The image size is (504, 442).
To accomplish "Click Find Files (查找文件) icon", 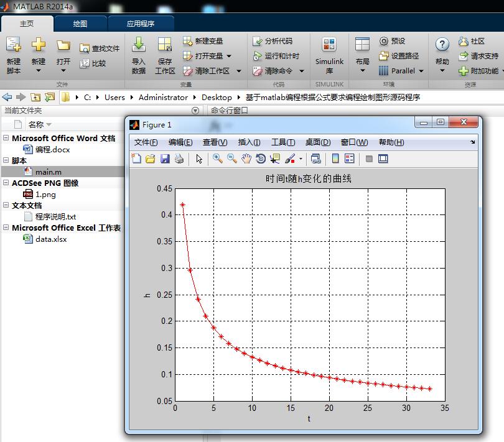I will click(x=85, y=48).
